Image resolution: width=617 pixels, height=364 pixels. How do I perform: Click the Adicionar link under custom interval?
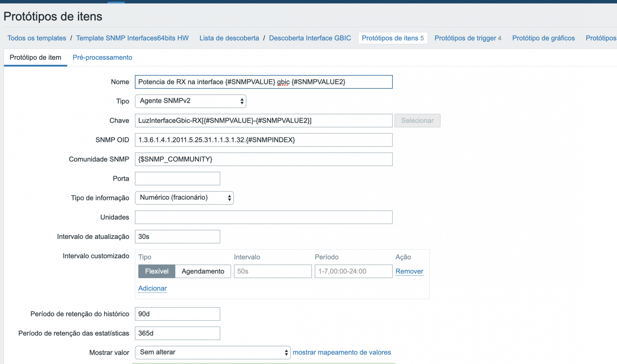(152, 288)
